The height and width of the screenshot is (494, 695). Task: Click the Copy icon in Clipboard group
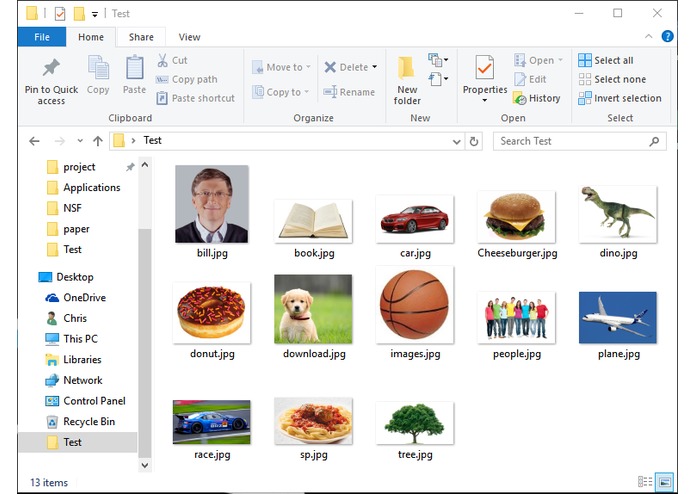(98, 67)
